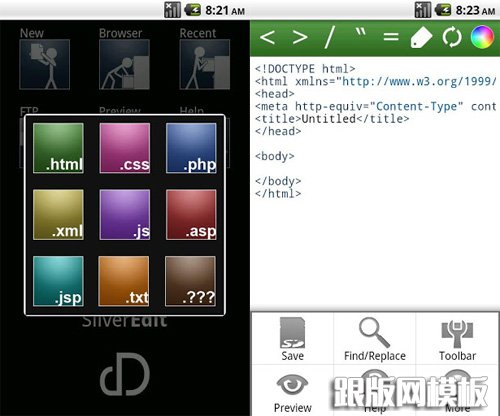Save the file to SD card

tap(292, 339)
